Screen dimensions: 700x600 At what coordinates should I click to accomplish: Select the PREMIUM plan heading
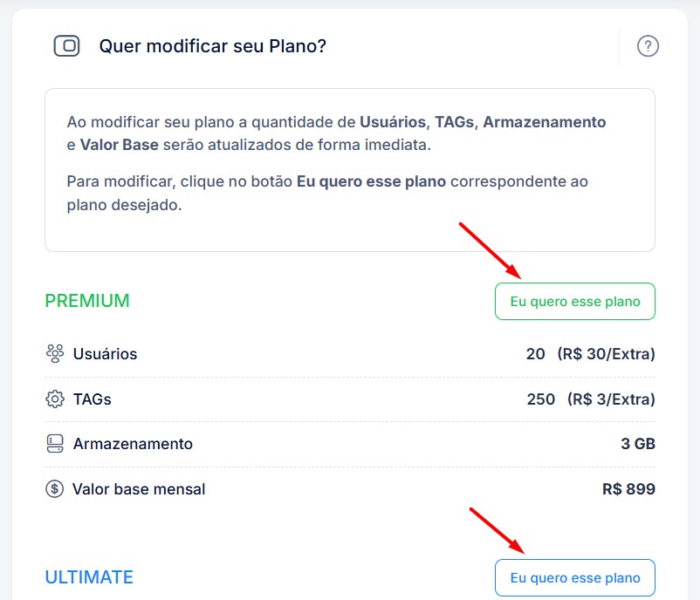[x=87, y=301]
